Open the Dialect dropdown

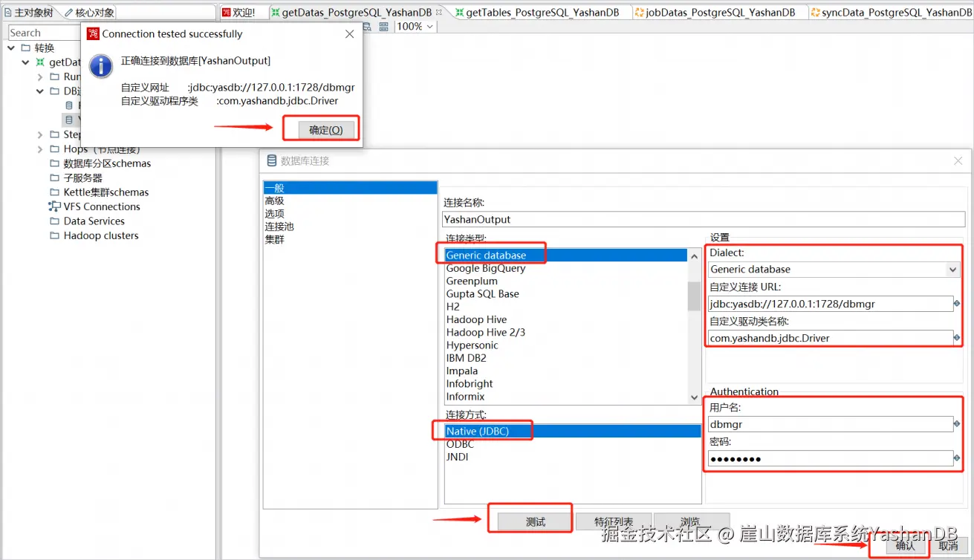tap(952, 270)
